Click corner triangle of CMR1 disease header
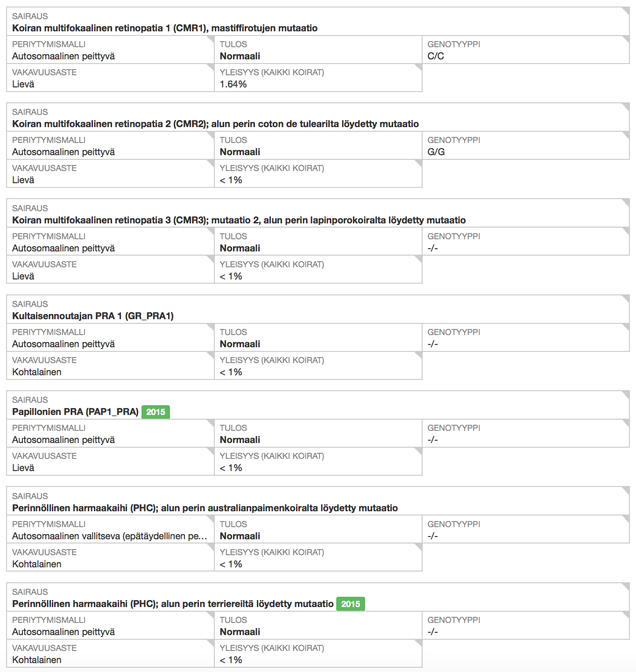The image size is (636, 672). [x=626, y=11]
